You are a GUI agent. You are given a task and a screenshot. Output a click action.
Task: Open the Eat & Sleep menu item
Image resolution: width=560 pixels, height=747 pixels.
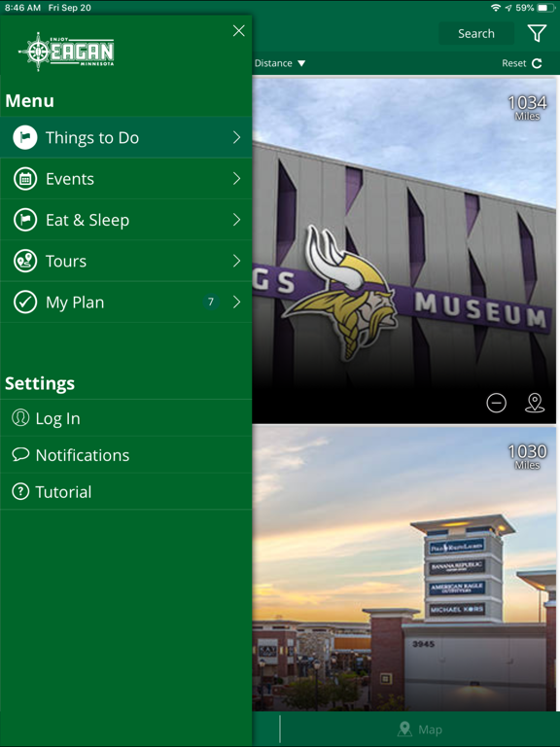click(125, 220)
